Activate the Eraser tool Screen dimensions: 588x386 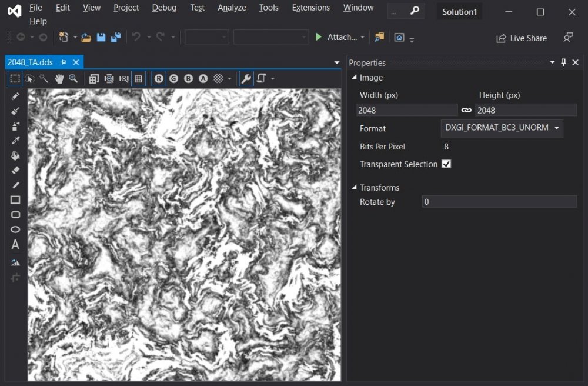[15, 170]
